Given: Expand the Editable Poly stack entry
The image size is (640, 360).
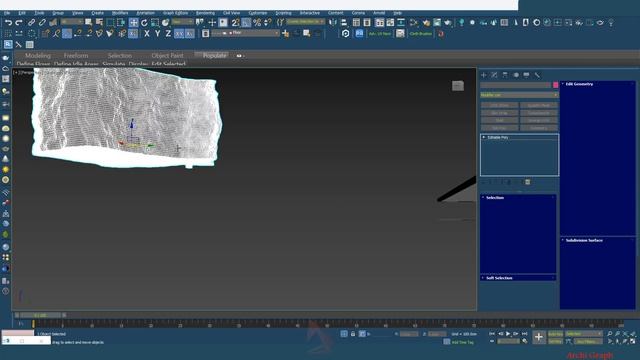Looking at the screenshot, I should click(x=484, y=138).
